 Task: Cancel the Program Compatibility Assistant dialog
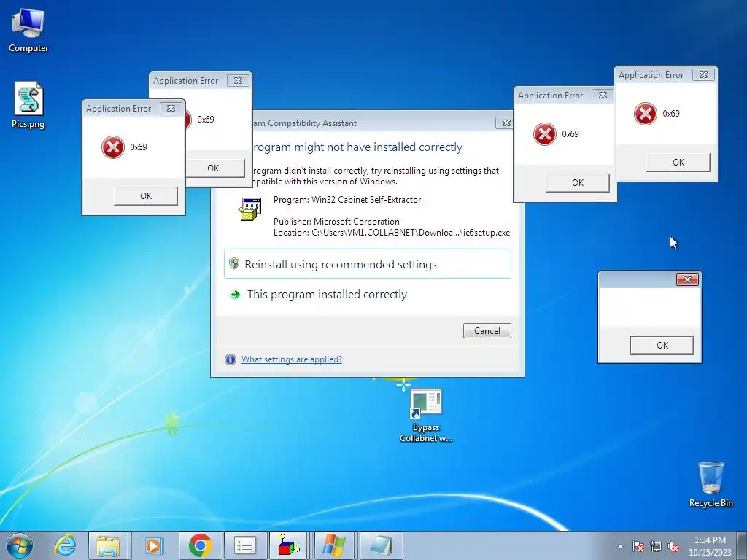[487, 331]
